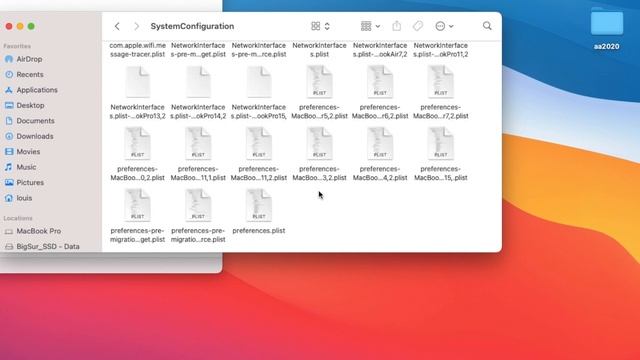The width and height of the screenshot is (640, 360).
Task: Select NetworkInterfaces.plist-...ookPro15, file icon
Action: click(259, 82)
